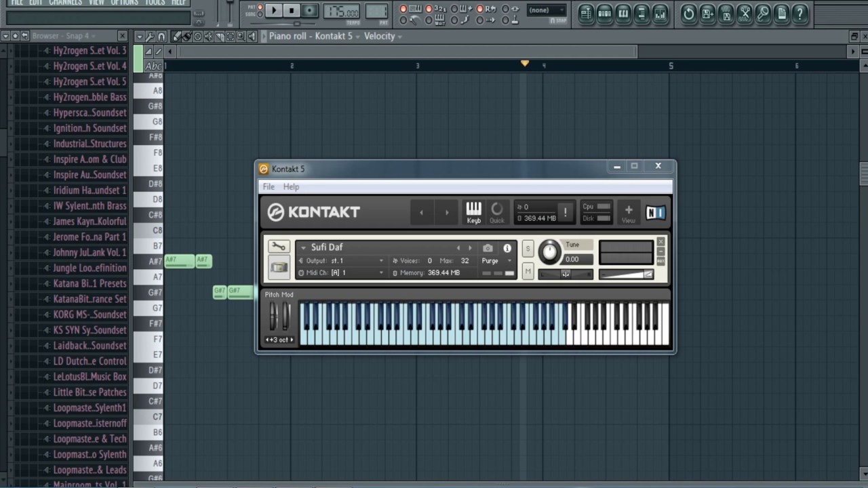Screen dimensions: 868x488
Task: Open the piano roll toolbar button
Action: [623, 14]
